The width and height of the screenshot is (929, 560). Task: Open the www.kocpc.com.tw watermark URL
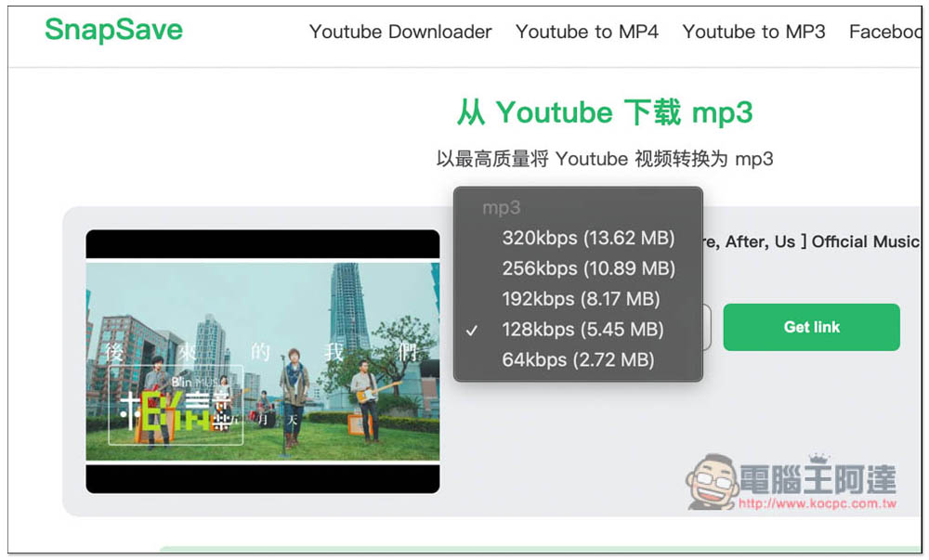(x=818, y=504)
